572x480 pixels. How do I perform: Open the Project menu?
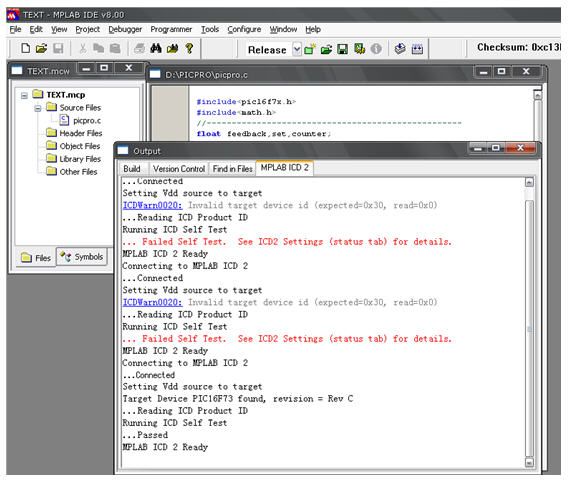88,29
